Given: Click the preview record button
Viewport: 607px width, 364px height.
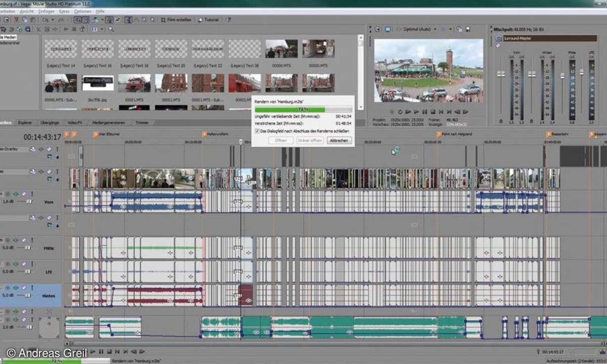Looking at the screenshot, I should pos(393,111).
